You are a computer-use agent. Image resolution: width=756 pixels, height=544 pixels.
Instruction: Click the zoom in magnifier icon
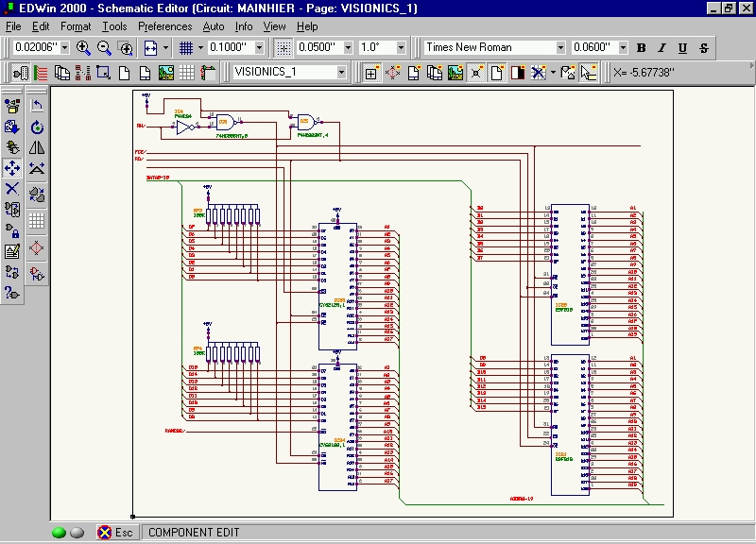click(x=83, y=48)
